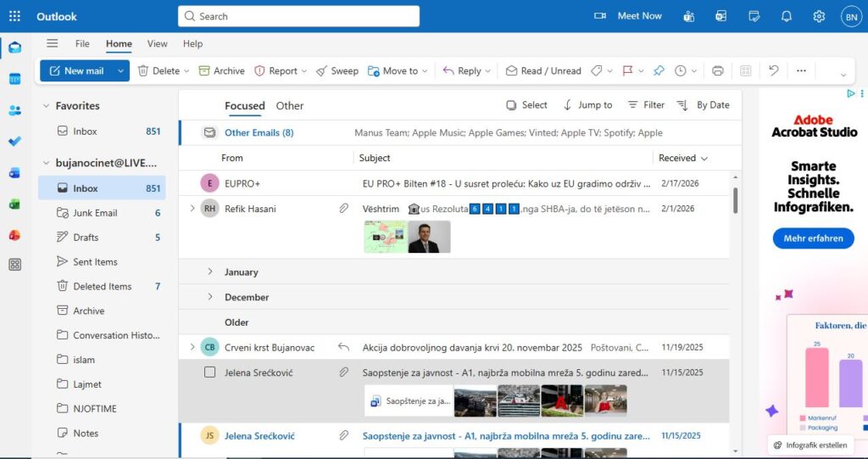
Task: Toggle the navigation pane hamburger button
Action: pyautogui.click(x=53, y=43)
